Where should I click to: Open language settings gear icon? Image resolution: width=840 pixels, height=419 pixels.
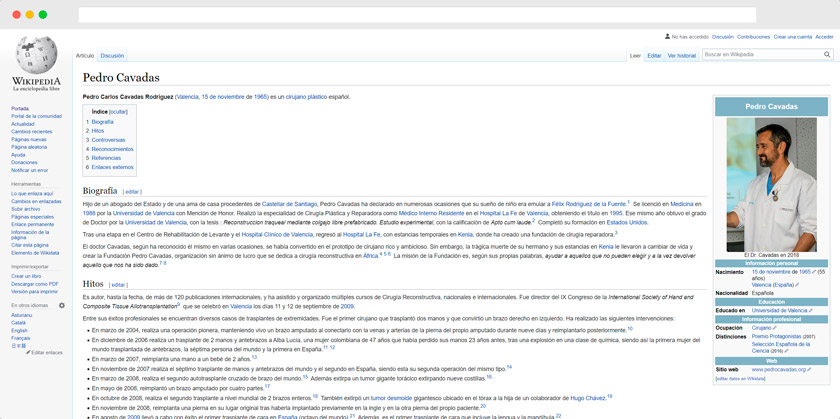point(62,305)
